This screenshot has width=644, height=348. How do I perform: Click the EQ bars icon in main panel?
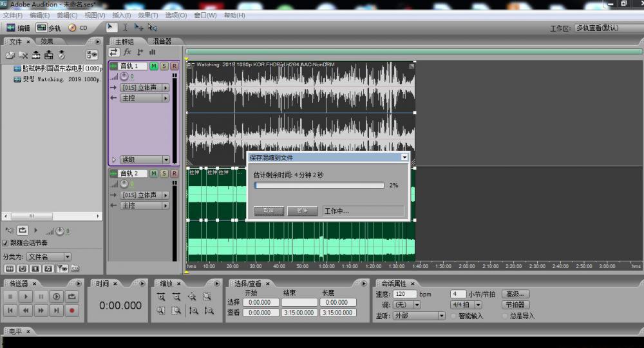pos(153,52)
